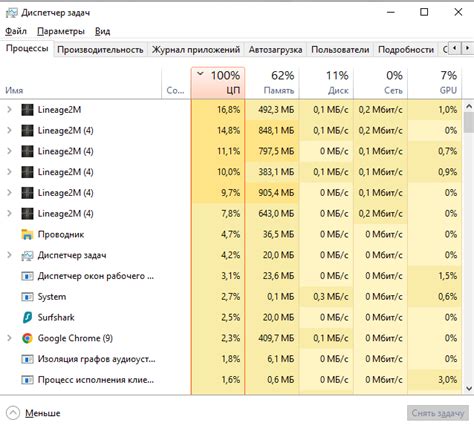The width and height of the screenshot is (474, 431).
Task: Minimize the Task Manager window
Action: (391, 12)
